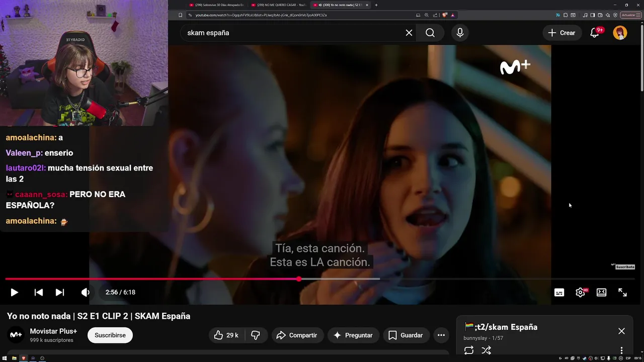Mute the video with the volume icon
644x362 pixels.
[85, 292]
